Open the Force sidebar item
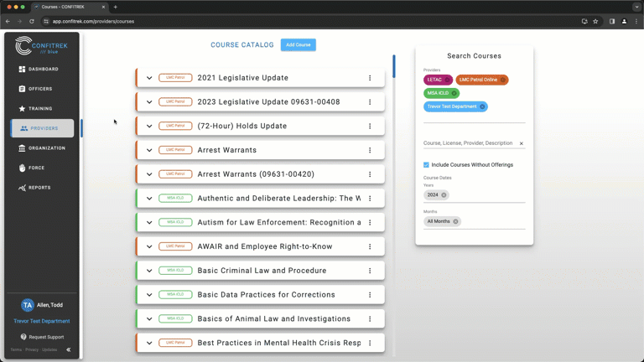This screenshot has width=644, height=362. (32, 168)
